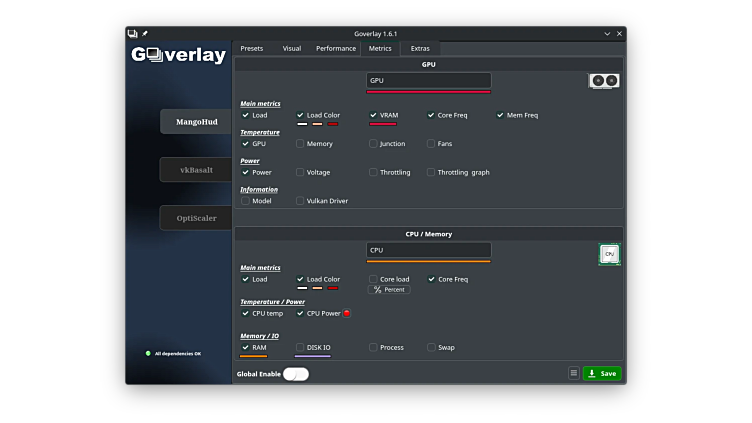The height and width of the screenshot is (423, 752).
Task: Switch to the Performance tab
Action: pyautogui.click(x=335, y=48)
